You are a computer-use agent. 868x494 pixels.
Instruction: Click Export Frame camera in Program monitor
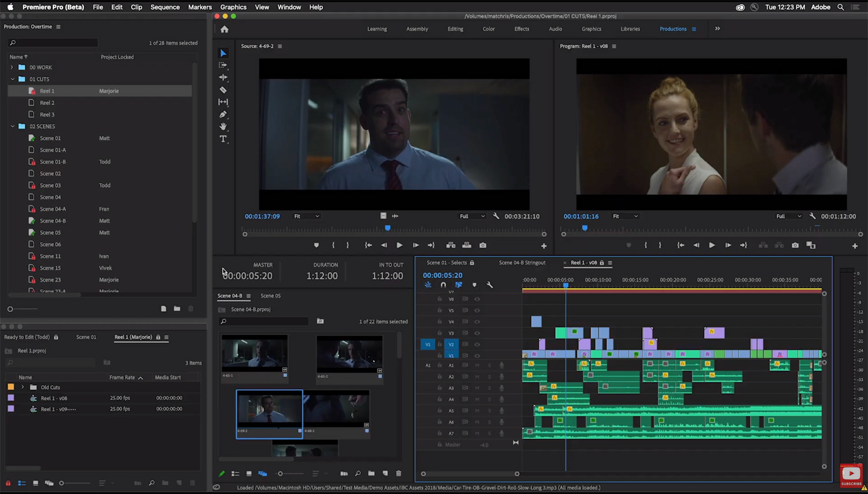coord(795,245)
